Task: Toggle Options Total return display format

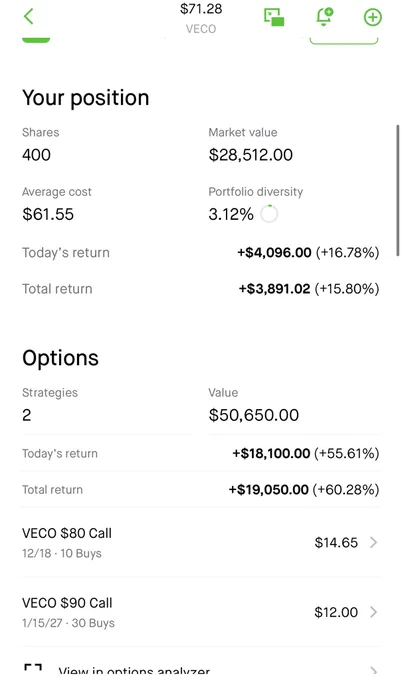Action: pyautogui.click(x=304, y=490)
